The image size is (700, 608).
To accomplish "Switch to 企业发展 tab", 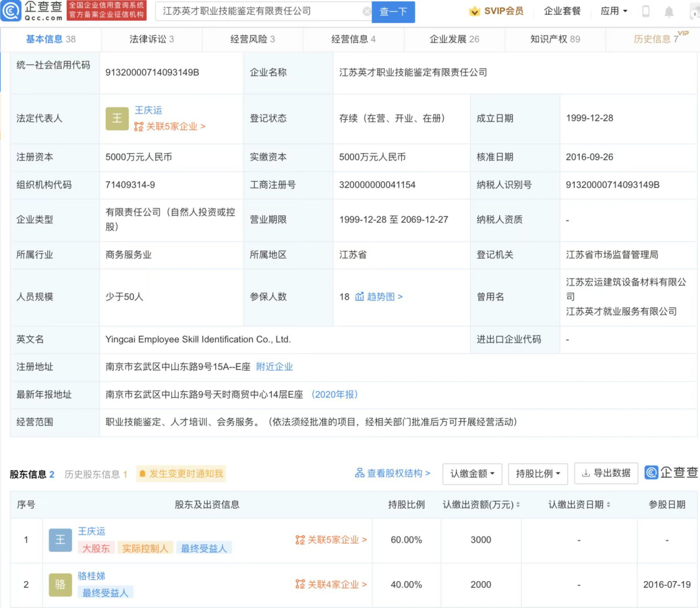I will pyautogui.click(x=454, y=39).
